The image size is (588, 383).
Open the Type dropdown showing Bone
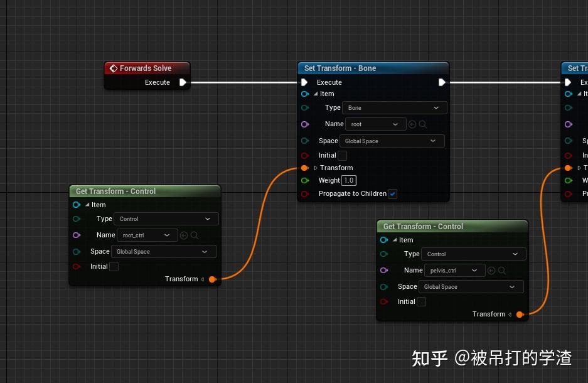click(394, 107)
